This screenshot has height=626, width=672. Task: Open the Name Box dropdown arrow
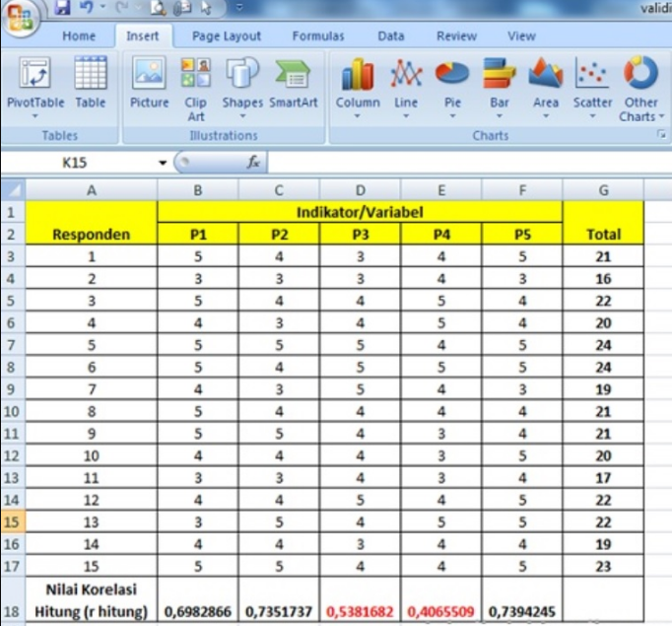pos(163,163)
